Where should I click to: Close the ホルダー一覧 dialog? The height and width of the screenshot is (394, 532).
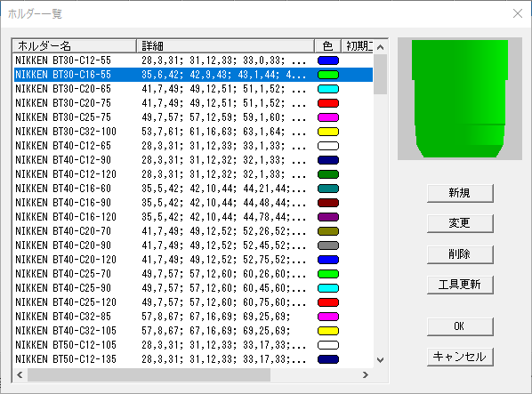(x=518, y=13)
